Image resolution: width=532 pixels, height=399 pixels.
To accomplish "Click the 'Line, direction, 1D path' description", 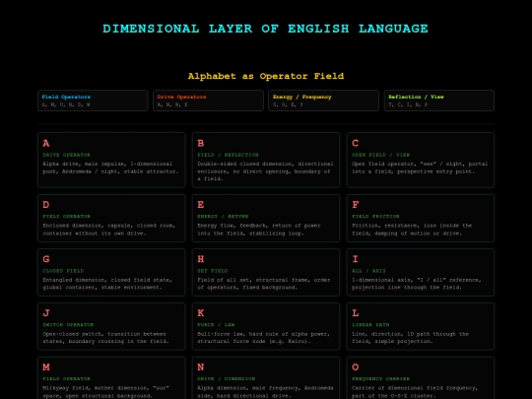I will click(410, 338).
